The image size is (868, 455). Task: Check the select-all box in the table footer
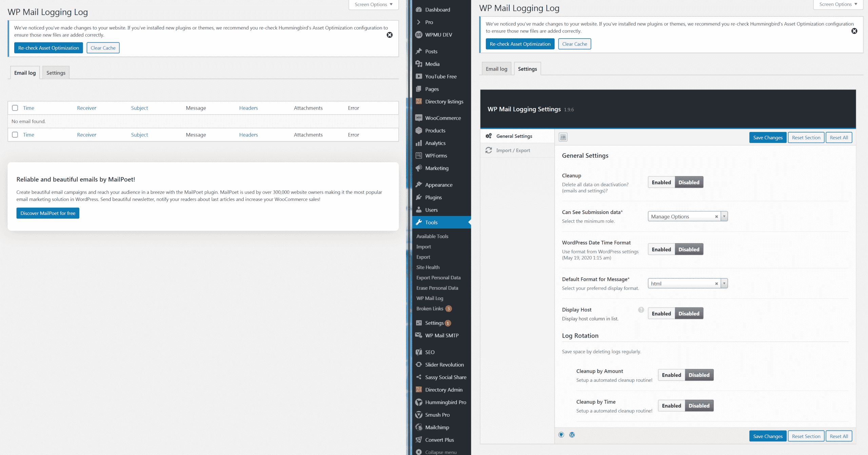pyautogui.click(x=15, y=135)
